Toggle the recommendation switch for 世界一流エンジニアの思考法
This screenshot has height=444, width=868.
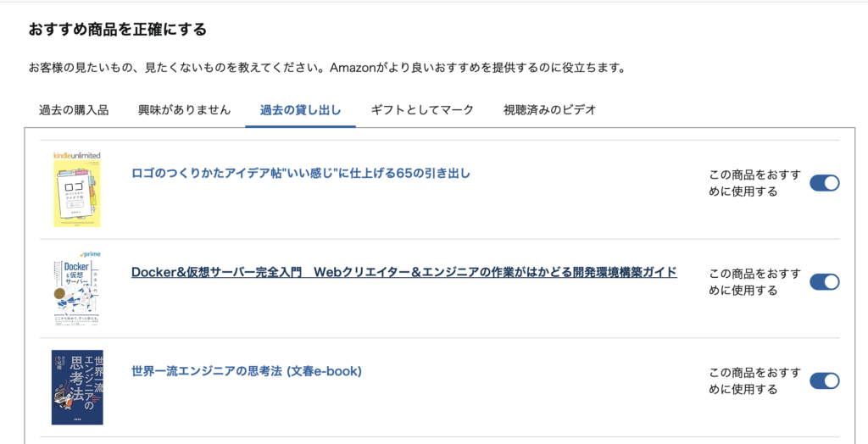click(x=824, y=380)
